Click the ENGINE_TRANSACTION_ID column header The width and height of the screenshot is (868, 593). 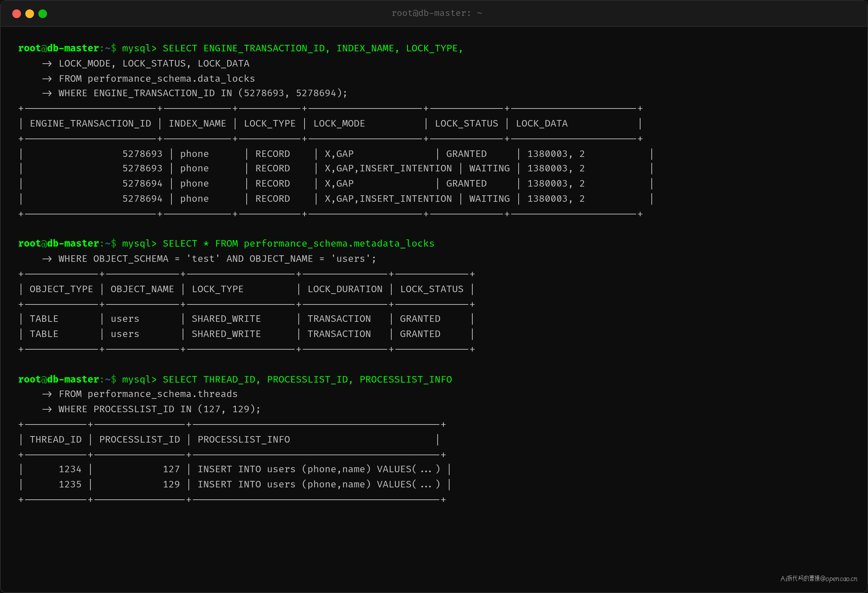tap(90, 124)
